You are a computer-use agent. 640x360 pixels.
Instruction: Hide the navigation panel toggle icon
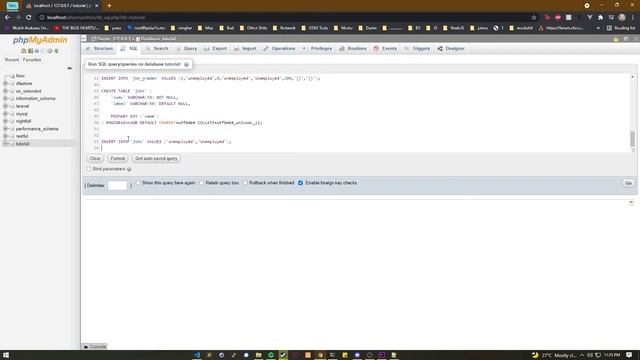(84, 39)
